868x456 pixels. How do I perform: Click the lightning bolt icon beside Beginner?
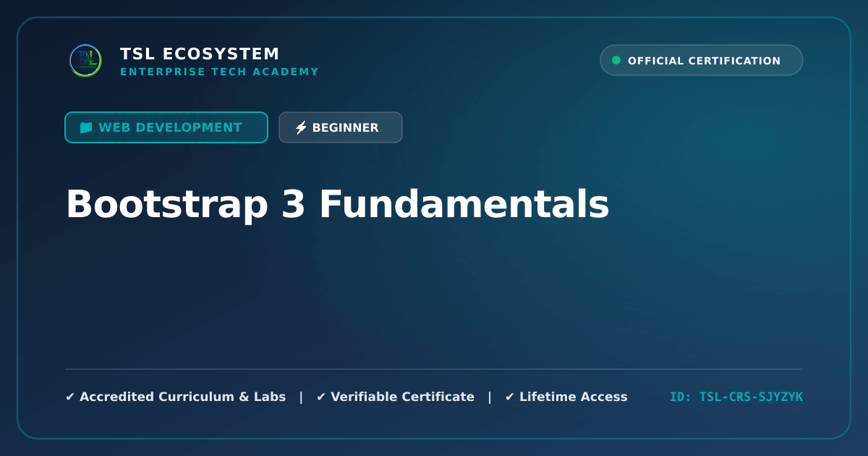(x=301, y=127)
